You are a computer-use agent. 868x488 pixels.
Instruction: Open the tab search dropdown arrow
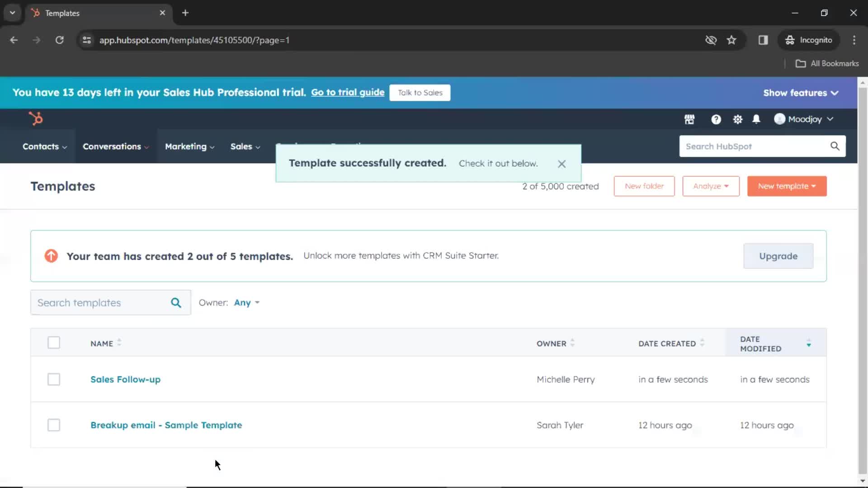pyautogui.click(x=12, y=13)
